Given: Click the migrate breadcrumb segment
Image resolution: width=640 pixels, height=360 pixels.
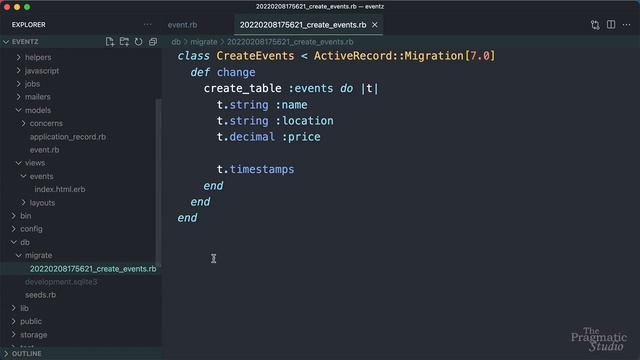Looking at the screenshot, I should 204,42.
